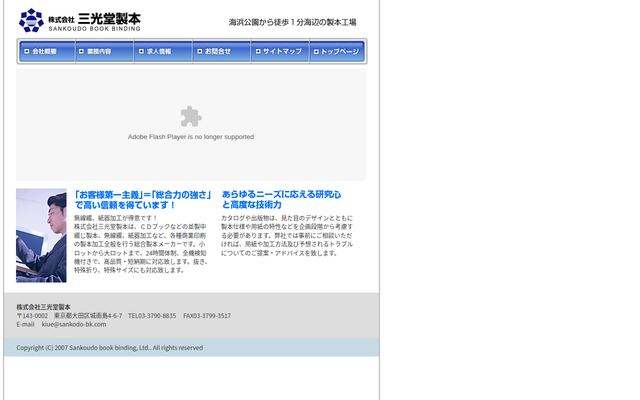This screenshot has width=640, height=400.
Task: Go to the 求人情報 page
Action: point(163,51)
